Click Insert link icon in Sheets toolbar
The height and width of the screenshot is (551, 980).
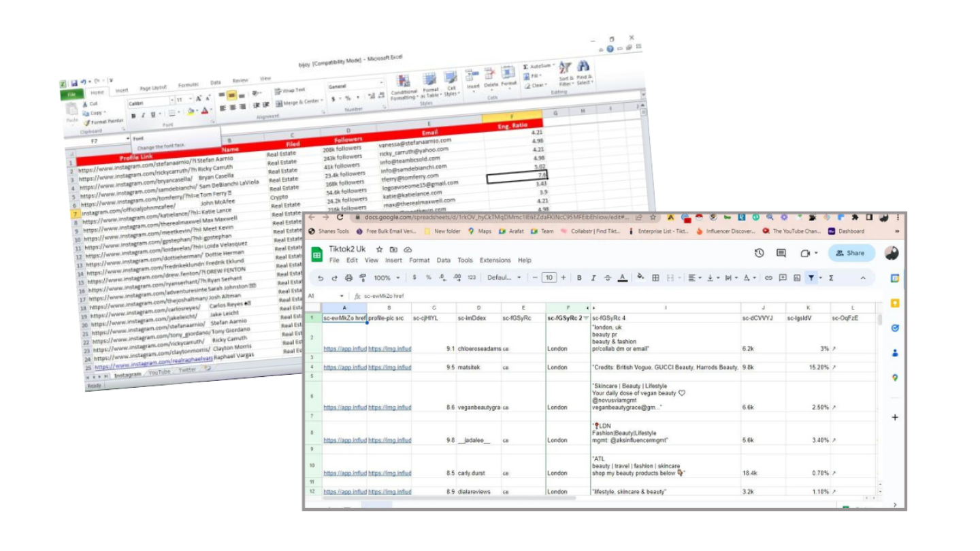click(768, 278)
